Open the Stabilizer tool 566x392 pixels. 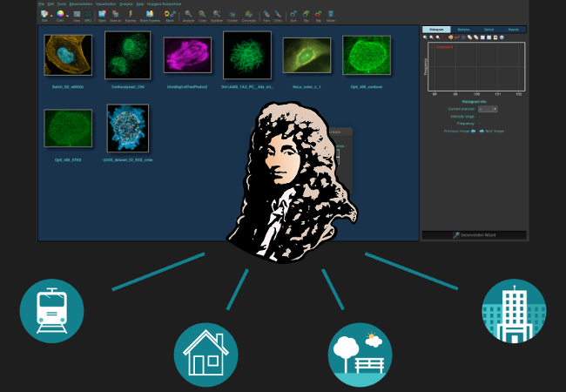coord(218,15)
